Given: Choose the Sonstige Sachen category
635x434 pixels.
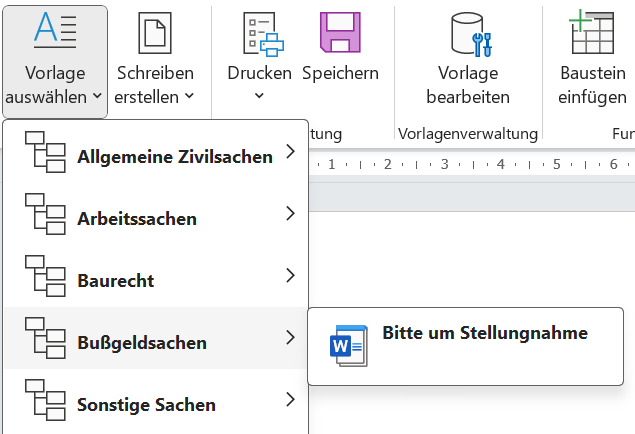Looking at the screenshot, I should (146, 405).
